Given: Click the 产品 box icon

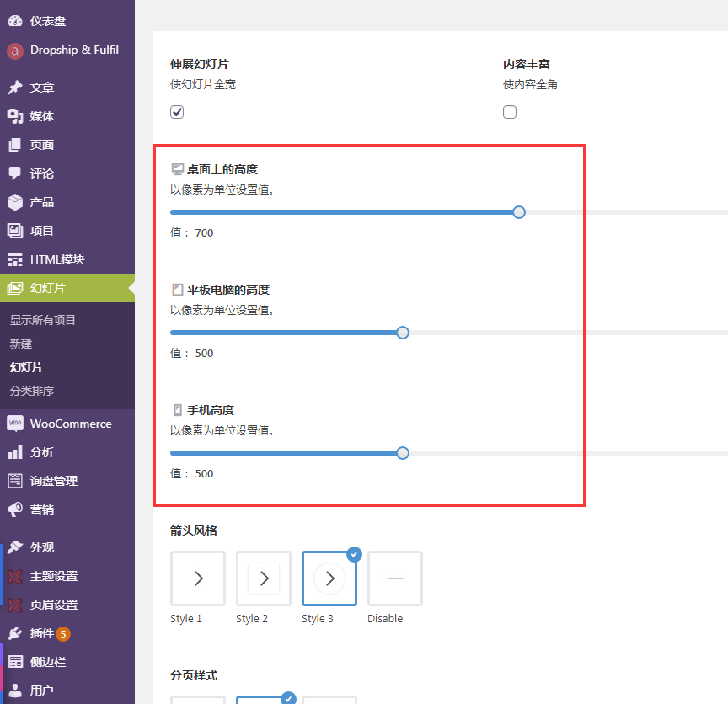Looking at the screenshot, I should click(15, 202).
